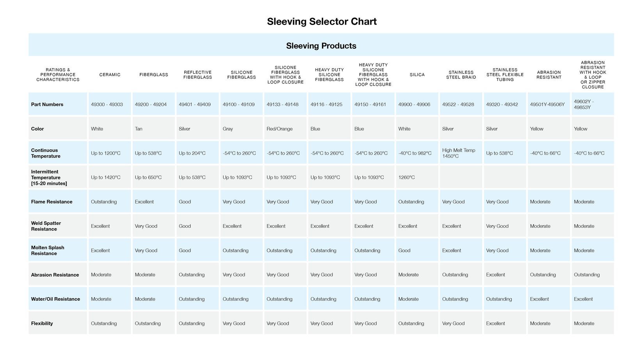Click the High Melt Temp 1450°C cell
This screenshot has width=644, height=351.
459,153
